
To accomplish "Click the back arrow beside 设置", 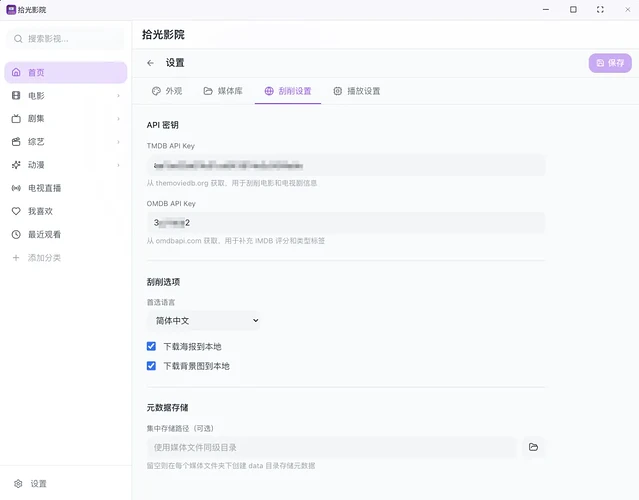I will click(x=151, y=63).
